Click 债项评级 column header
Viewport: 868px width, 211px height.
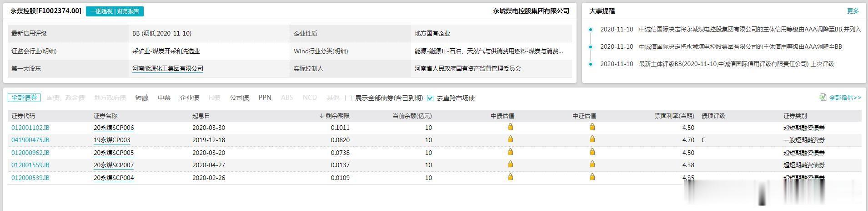[x=713, y=116]
